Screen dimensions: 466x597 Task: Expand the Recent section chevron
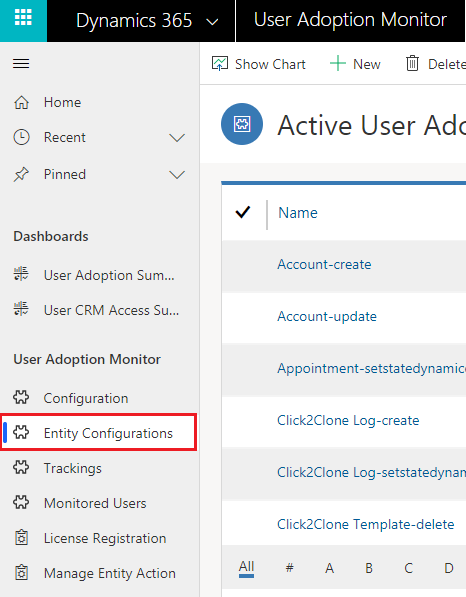pos(177,137)
